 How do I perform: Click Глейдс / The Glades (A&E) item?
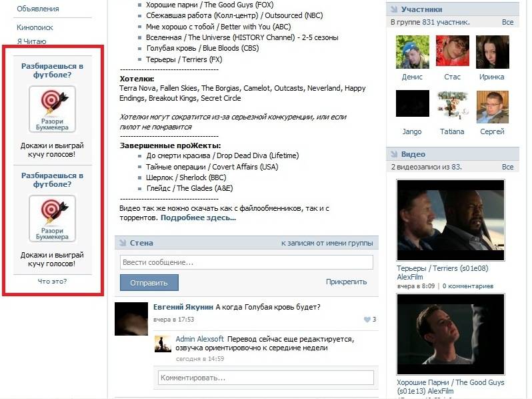tap(189, 188)
